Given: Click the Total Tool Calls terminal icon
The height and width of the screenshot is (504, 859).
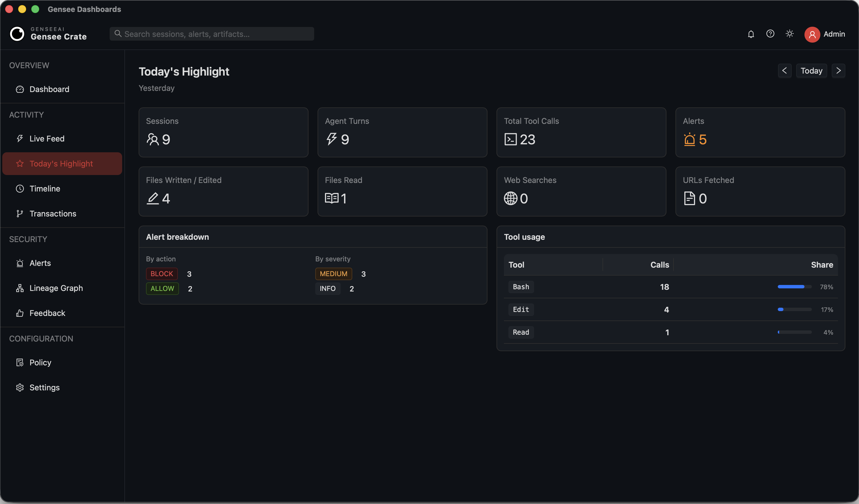Looking at the screenshot, I should point(510,139).
